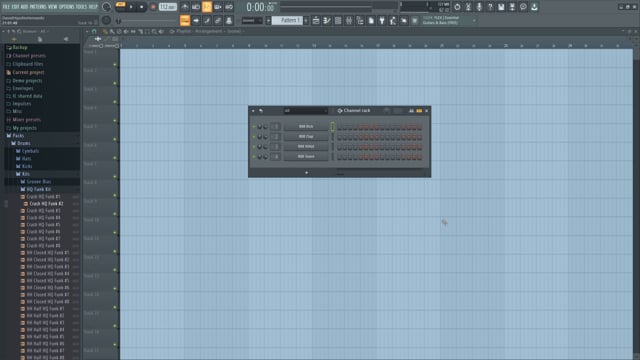Open the Pattern 1 selector dropdown
This screenshot has height=360, width=640.
pos(287,20)
